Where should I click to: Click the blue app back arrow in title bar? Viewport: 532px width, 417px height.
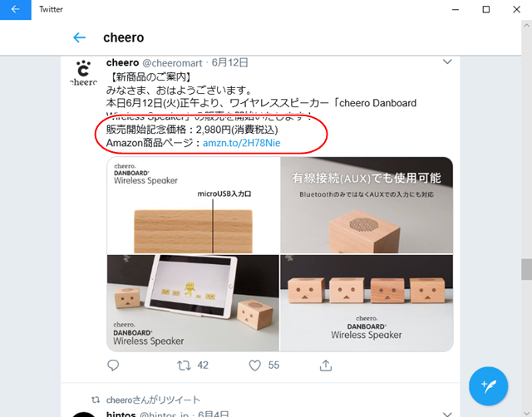15,9
